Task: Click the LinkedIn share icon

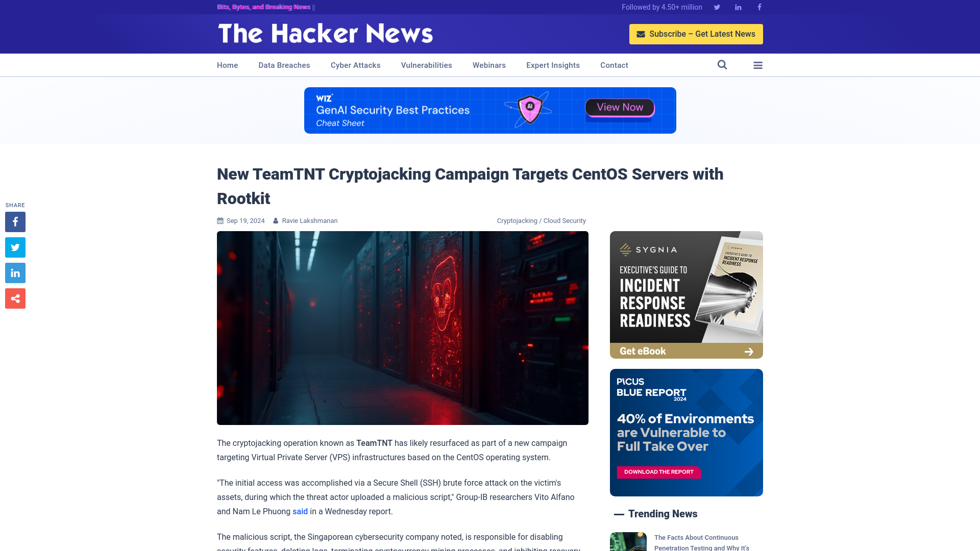Action: [x=15, y=272]
